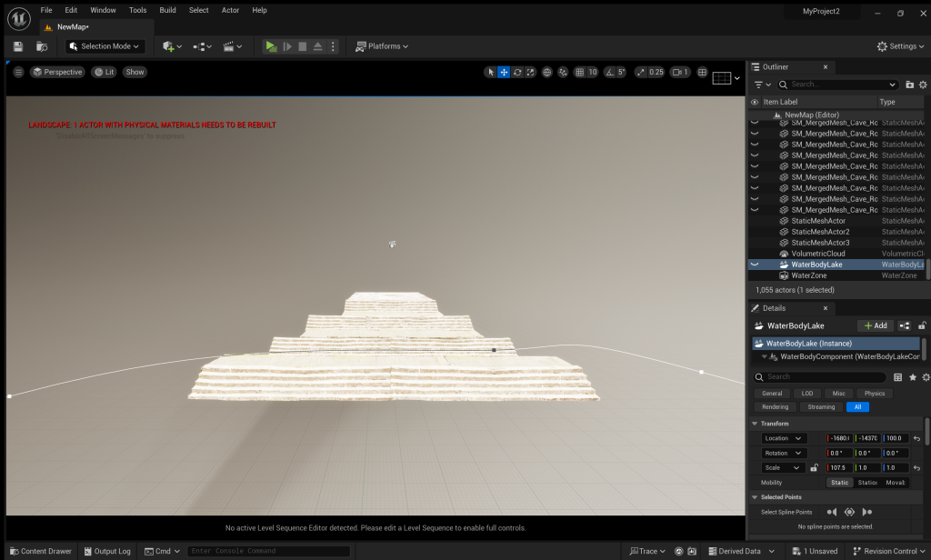This screenshot has width=931, height=560.
Task: Select the All filter in Details
Action: point(857,406)
